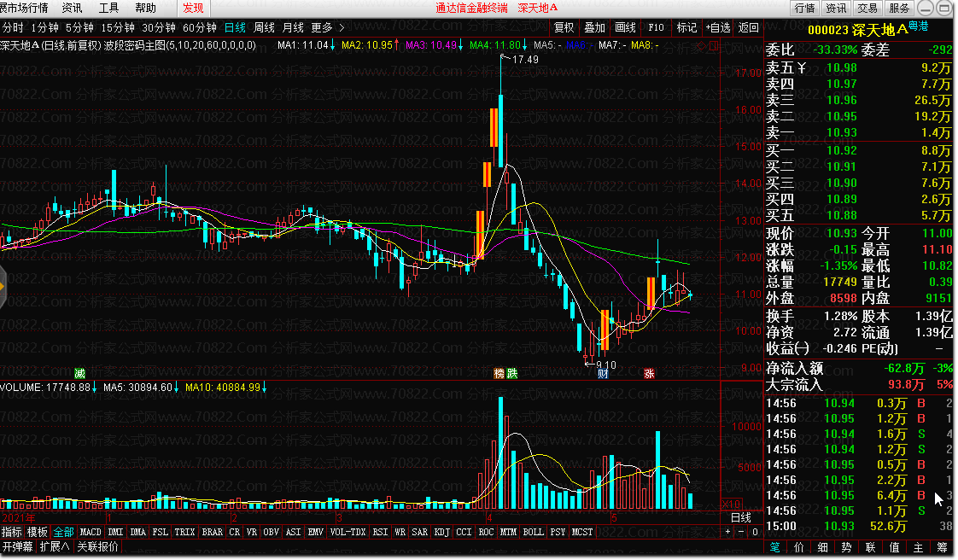Viewport: 958px width, 560px height.
Task: Select the 1分钟 period
Action: [44, 27]
